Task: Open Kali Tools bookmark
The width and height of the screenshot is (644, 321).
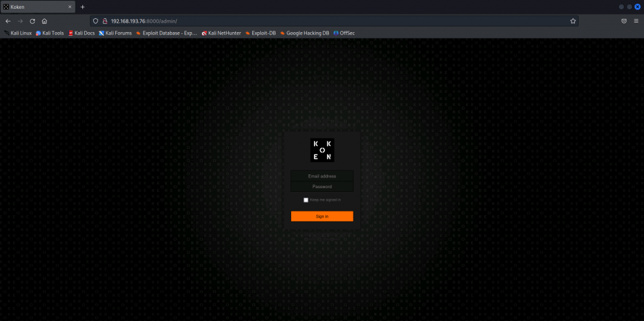Action: point(50,33)
